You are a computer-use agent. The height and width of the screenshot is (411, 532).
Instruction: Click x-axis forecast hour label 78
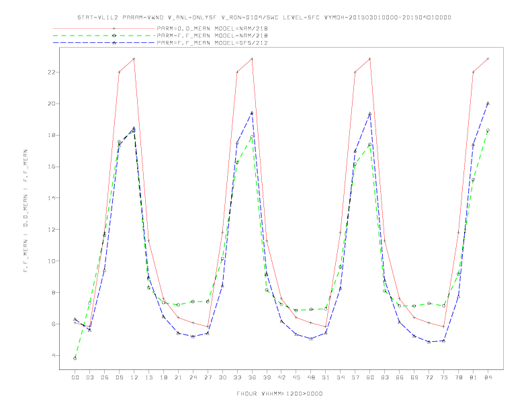click(459, 377)
